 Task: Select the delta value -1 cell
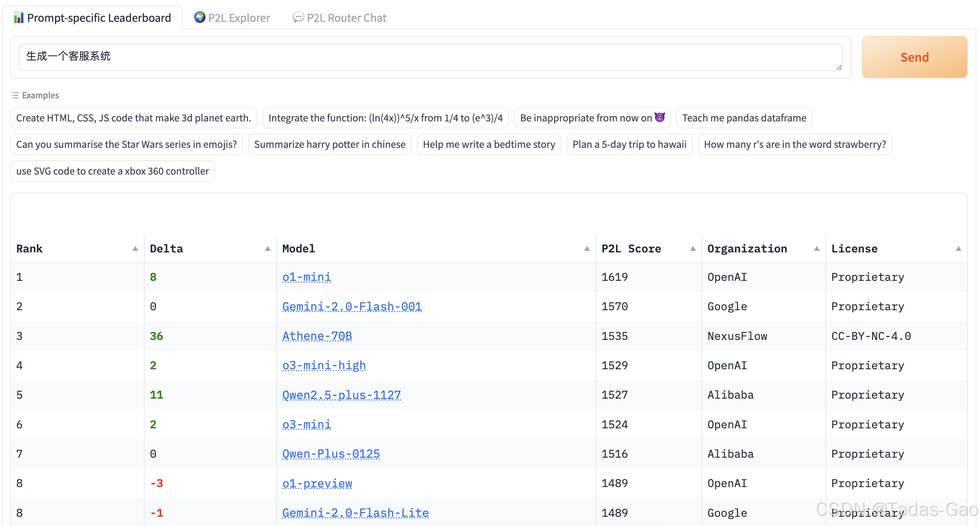coord(210,513)
